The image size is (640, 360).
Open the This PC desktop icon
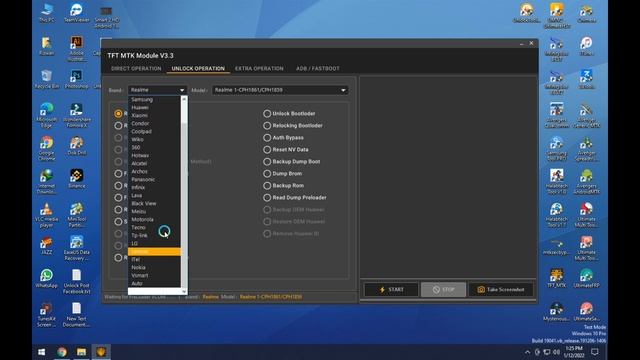pos(47,12)
